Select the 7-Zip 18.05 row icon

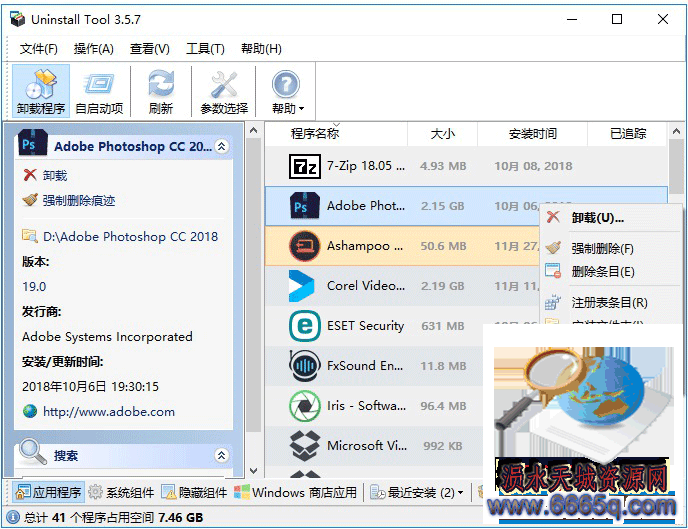pos(305,166)
